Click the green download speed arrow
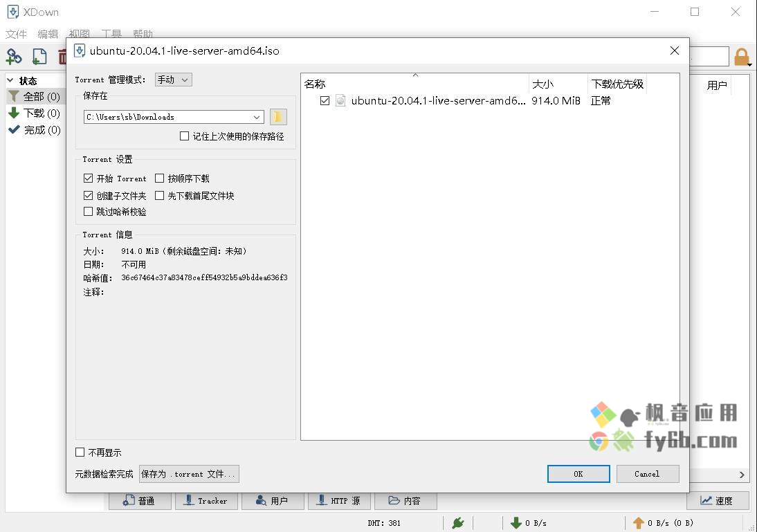Image resolution: width=757 pixels, height=532 pixels. pyautogui.click(x=516, y=522)
